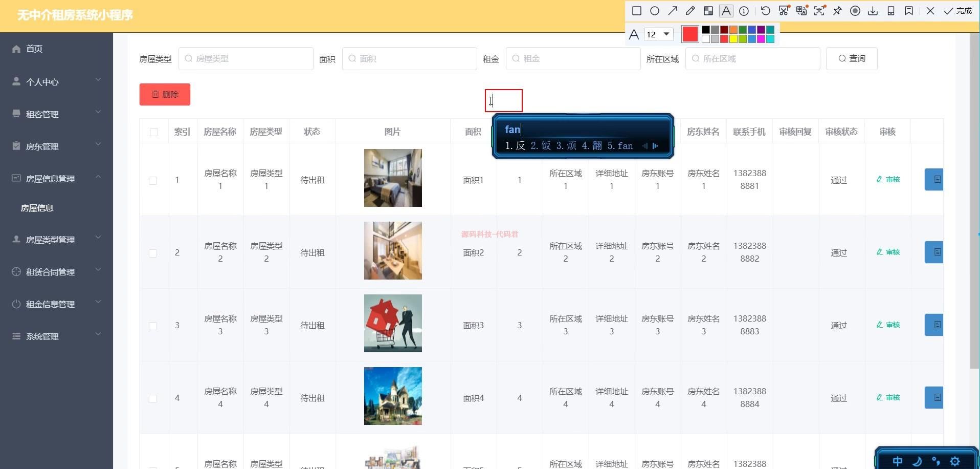Focus the 所在区域 search field

(753, 58)
